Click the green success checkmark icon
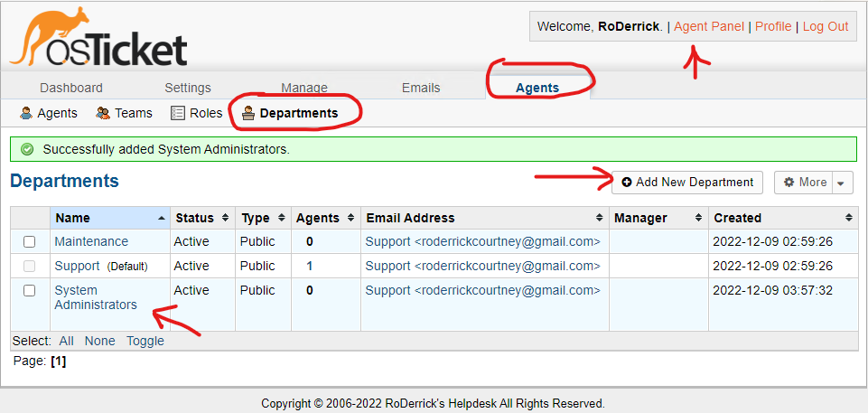 coord(26,149)
